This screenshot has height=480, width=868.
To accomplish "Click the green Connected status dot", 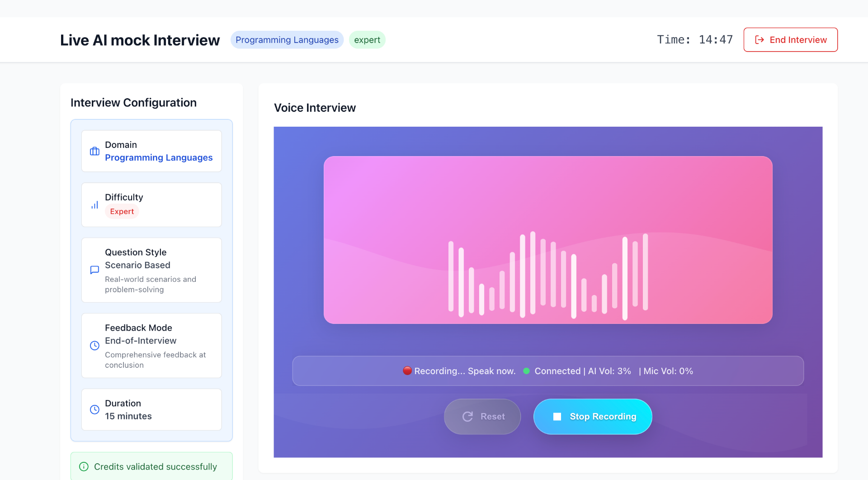I will (x=526, y=371).
